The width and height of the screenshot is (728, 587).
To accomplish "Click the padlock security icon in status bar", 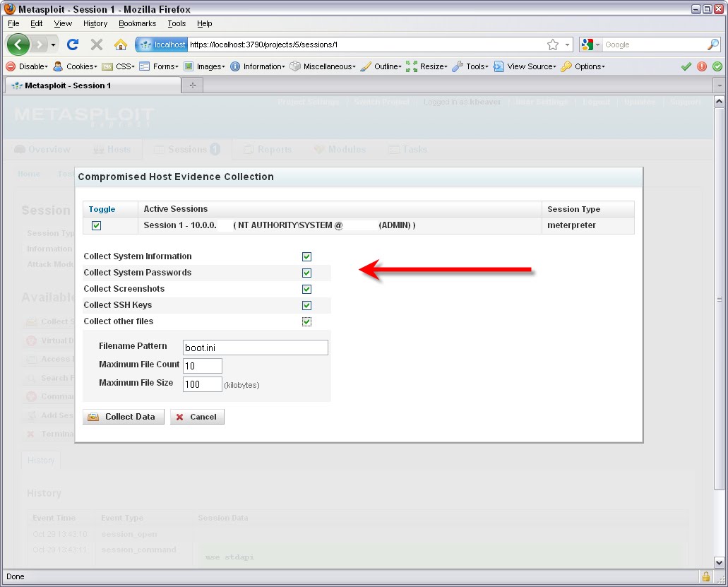I will point(705,576).
